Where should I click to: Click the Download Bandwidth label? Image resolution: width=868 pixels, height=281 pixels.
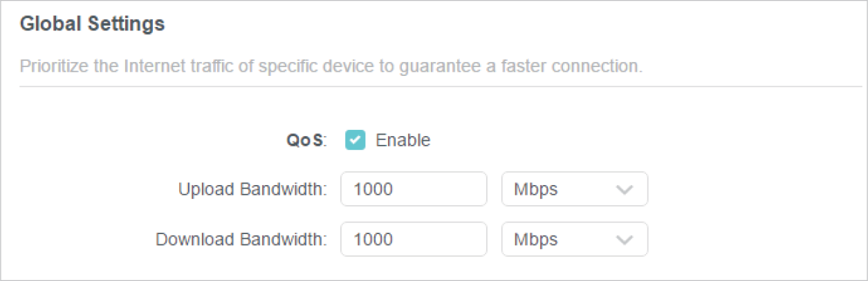pos(241,240)
